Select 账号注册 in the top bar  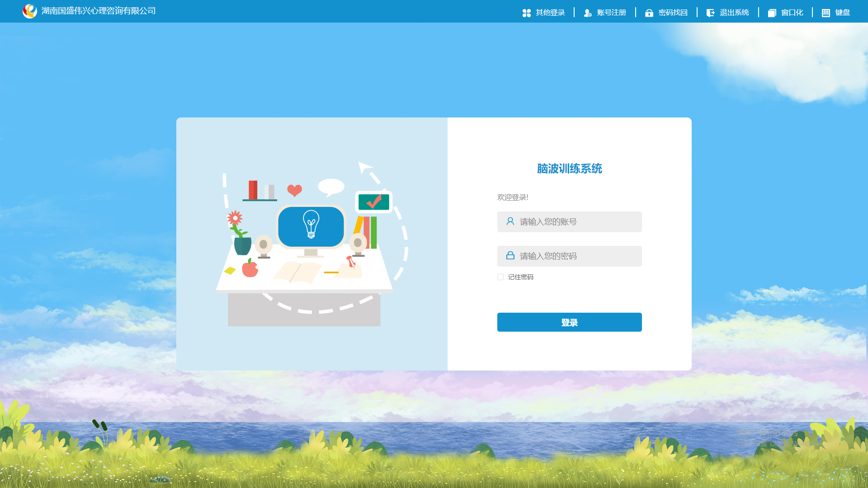tap(611, 13)
